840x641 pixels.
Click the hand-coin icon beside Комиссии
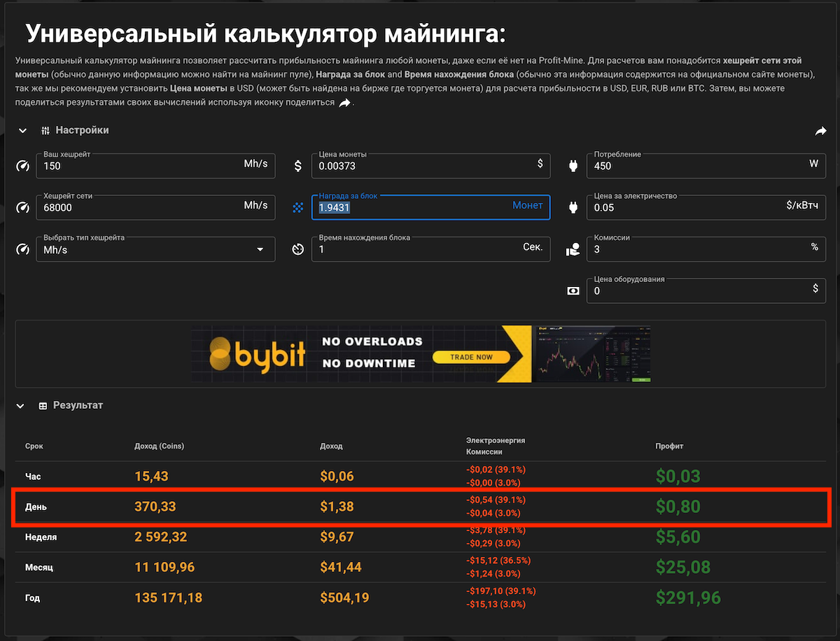(573, 249)
